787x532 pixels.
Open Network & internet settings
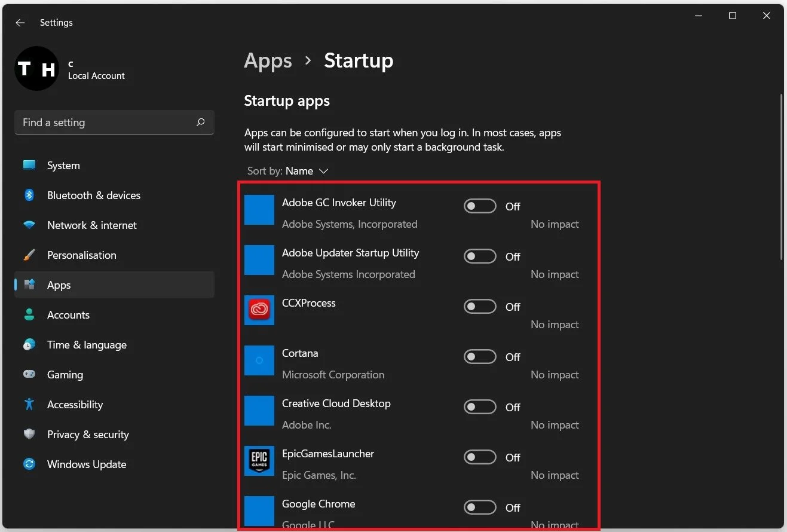[114, 225]
